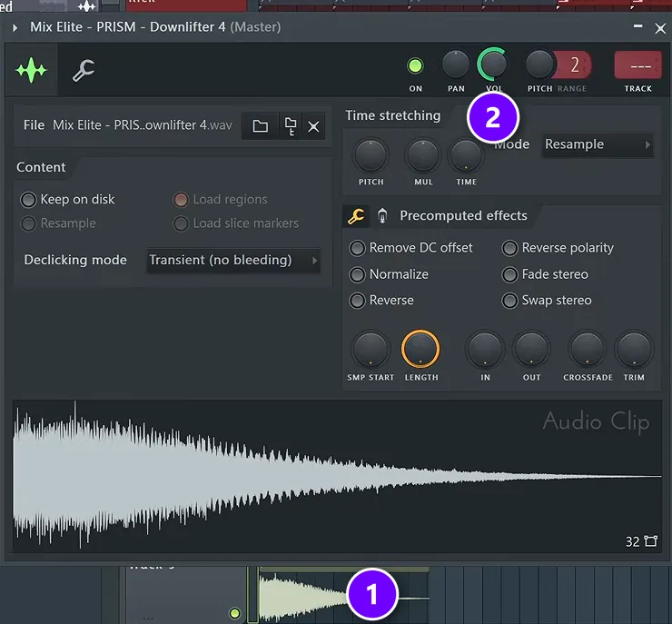Click the 32-bit format icon in the waveform
The image size is (672, 624).
[651, 541]
